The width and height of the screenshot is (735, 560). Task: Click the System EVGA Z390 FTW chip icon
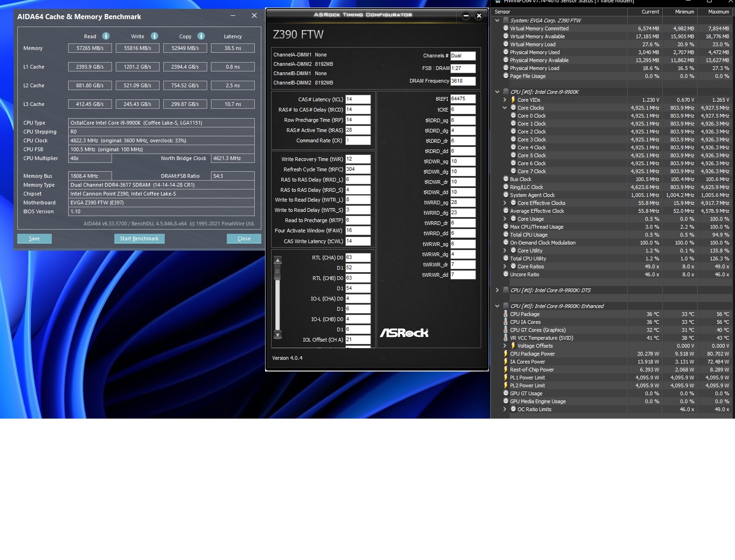pos(505,21)
